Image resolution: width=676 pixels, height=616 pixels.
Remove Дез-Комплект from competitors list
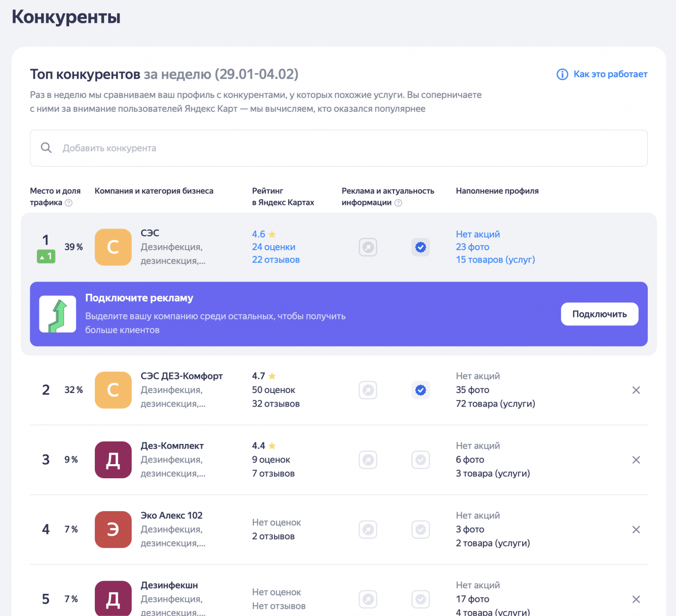tap(636, 460)
